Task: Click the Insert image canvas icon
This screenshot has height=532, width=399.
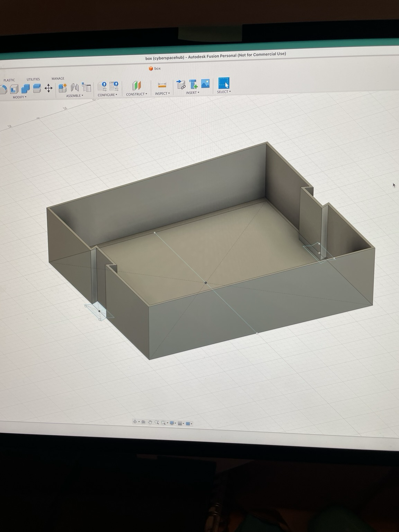Action: click(205, 83)
